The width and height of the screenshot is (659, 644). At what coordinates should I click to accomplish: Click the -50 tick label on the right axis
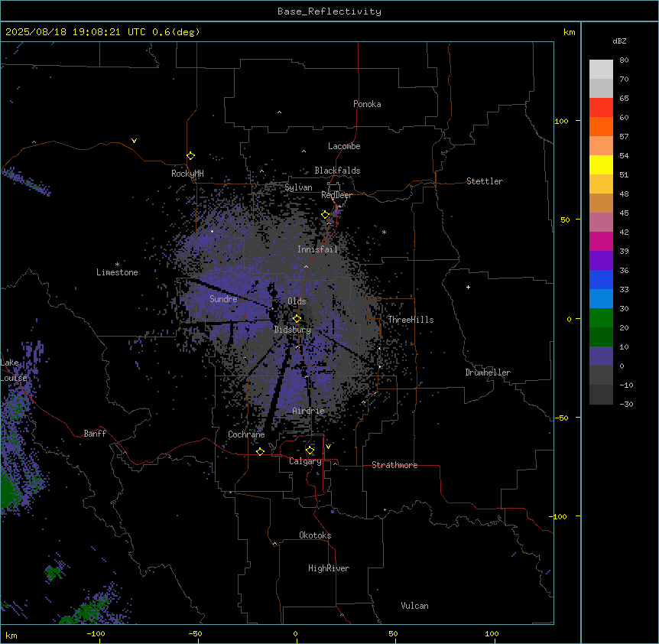561,418
